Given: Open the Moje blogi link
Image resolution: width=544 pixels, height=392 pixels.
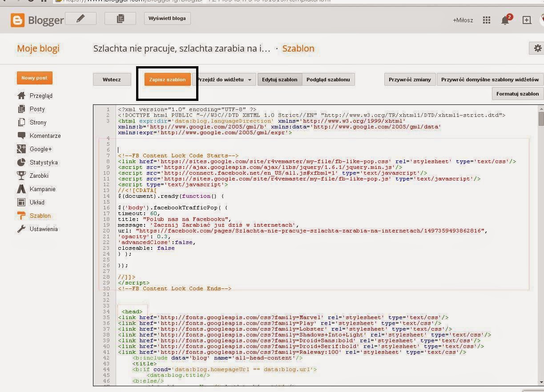Looking at the screenshot, I should pos(38,48).
